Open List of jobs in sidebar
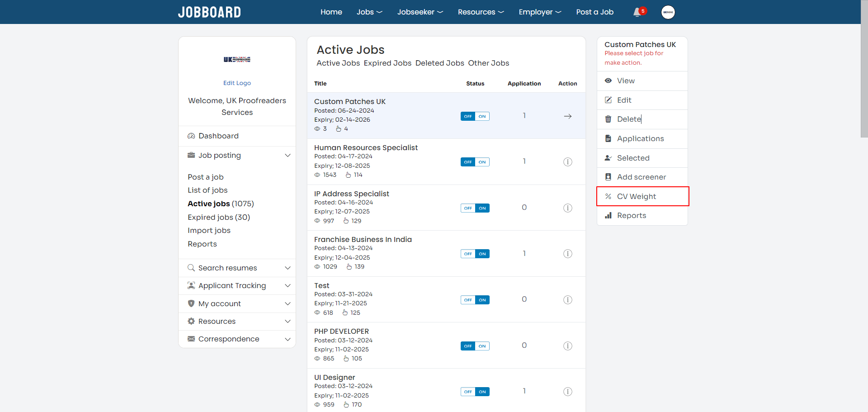This screenshot has height=412, width=868. coord(208,190)
